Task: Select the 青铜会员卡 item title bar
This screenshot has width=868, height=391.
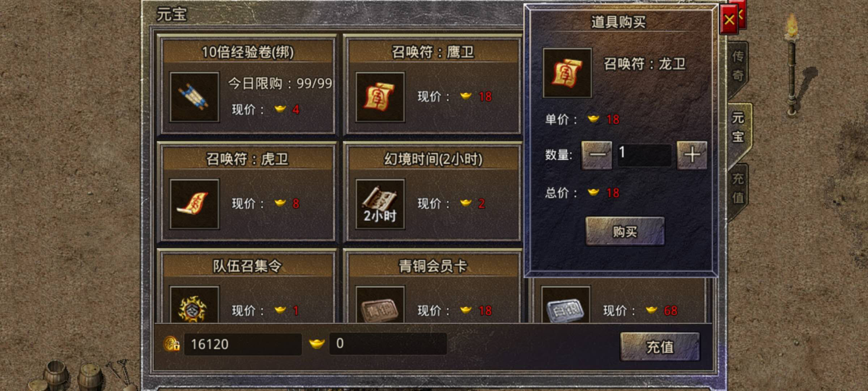Action: coord(433,266)
